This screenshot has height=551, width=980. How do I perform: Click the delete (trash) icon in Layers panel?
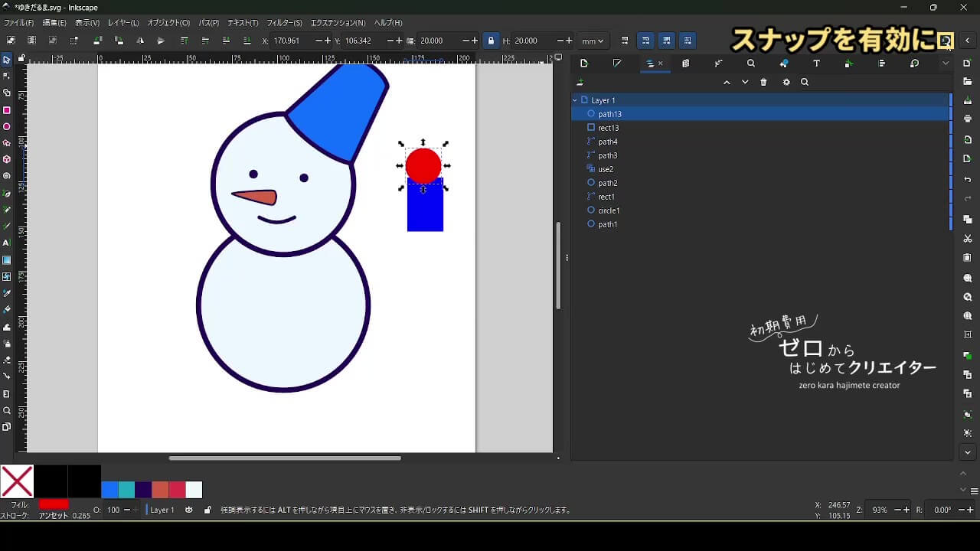(763, 83)
